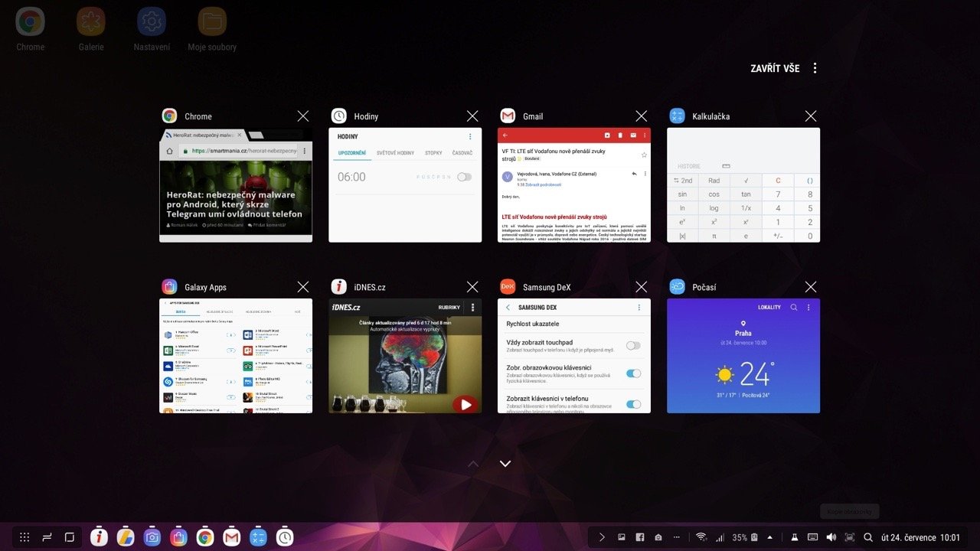Open Moje soubory desktop shortcut
Image resolution: width=980 pixels, height=551 pixels.
[x=212, y=29]
